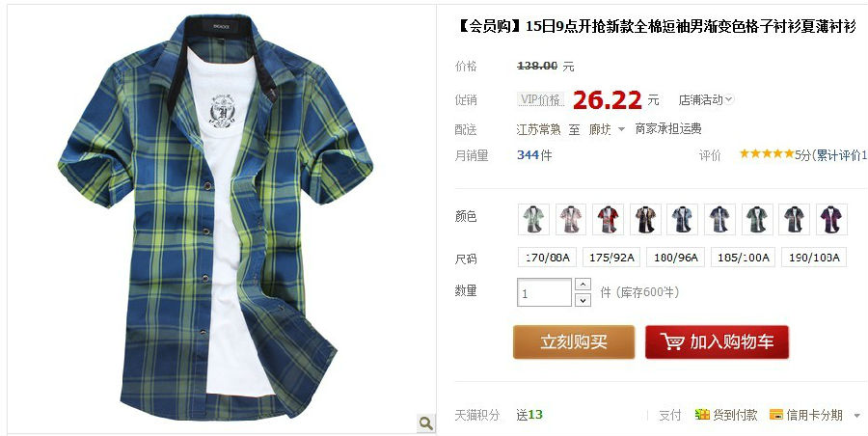Screen dimensions: 868x436
Task: Select size 185/100A option
Action: click(744, 258)
